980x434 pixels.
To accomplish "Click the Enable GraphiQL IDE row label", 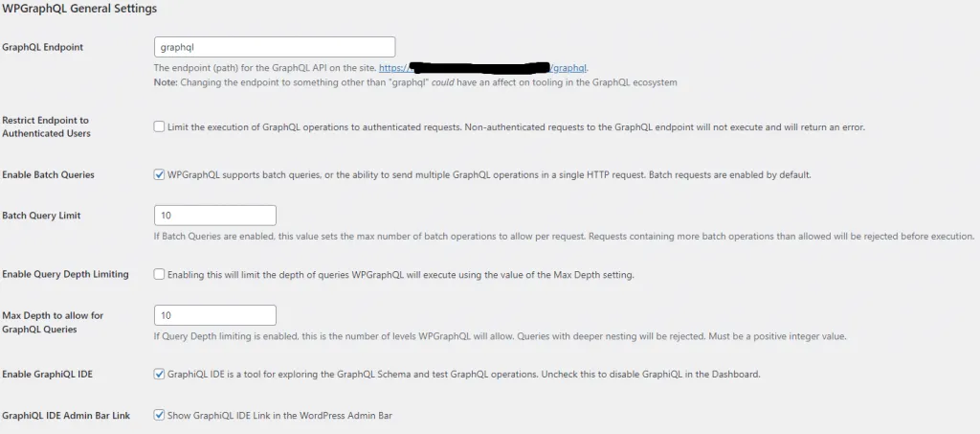I will coord(48,375).
